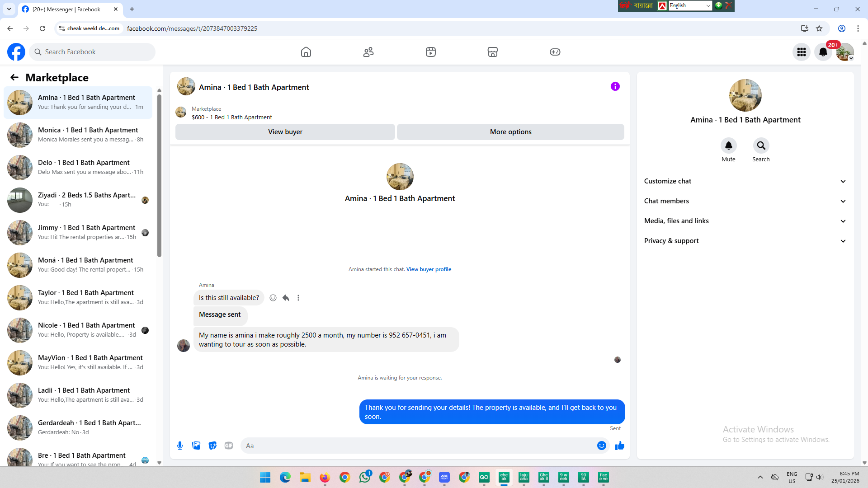This screenshot has height=488, width=868.
Task: Open the account profile picture menu
Action: click(844, 52)
